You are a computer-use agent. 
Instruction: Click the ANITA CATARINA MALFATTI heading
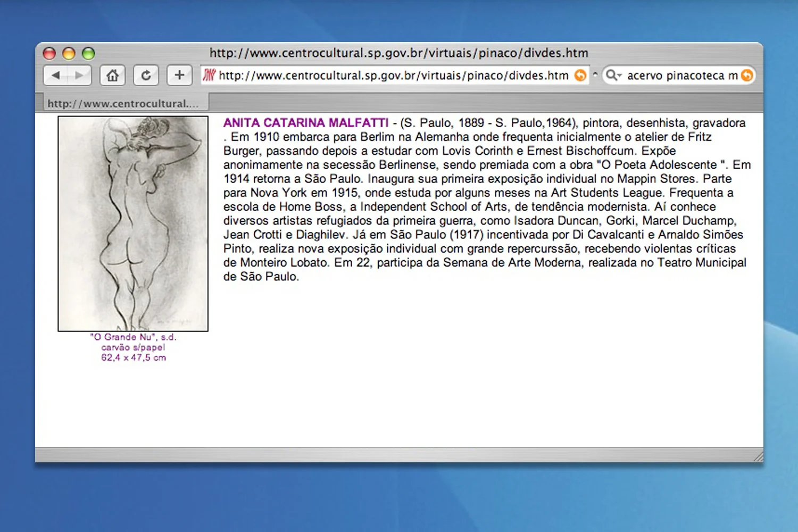(x=306, y=123)
